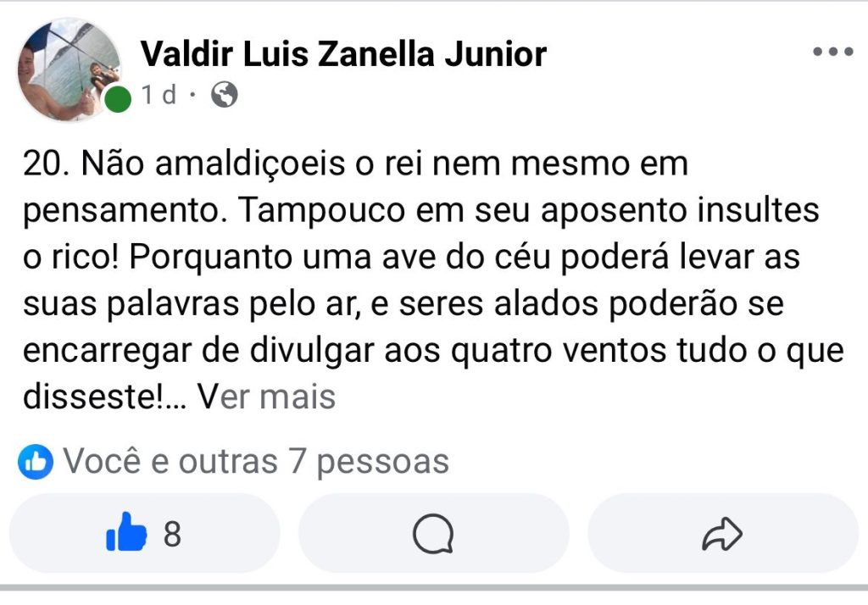Open the post options three-dot menu
The height and width of the screenshot is (605, 868).
[x=832, y=52]
